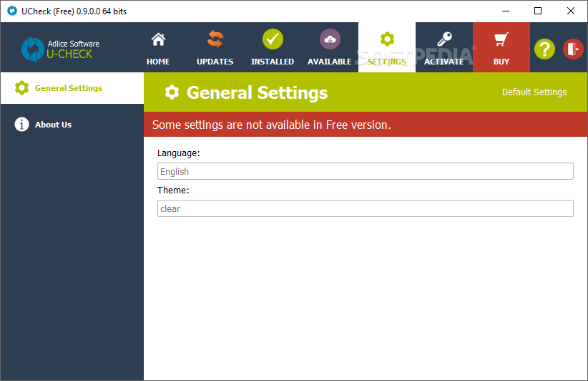Screen dimensions: 588x381
Task: Go to Installed tab checkmark icon
Action: click(x=273, y=39)
